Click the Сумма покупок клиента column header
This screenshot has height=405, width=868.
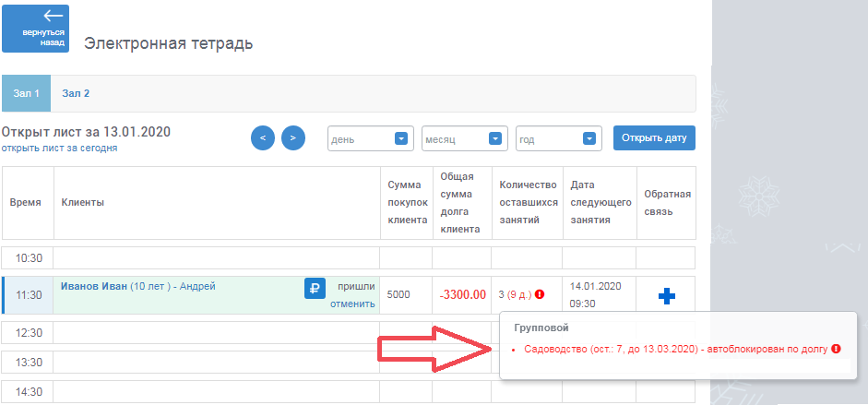pos(408,203)
